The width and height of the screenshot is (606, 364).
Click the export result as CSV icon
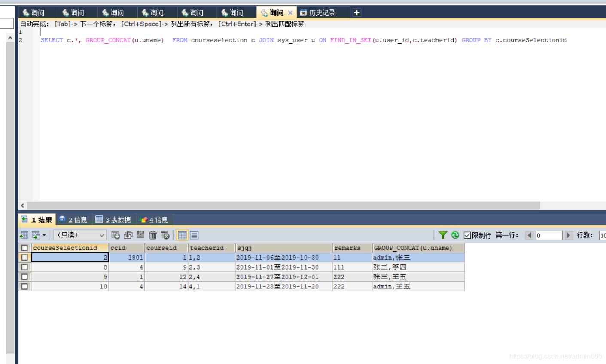(x=24, y=235)
